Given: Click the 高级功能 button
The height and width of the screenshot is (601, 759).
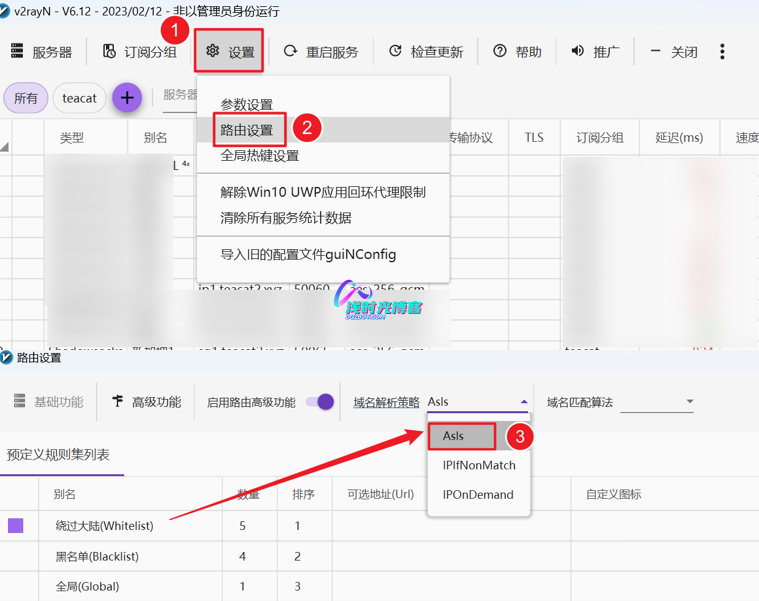Looking at the screenshot, I should (x=147, y=402).
